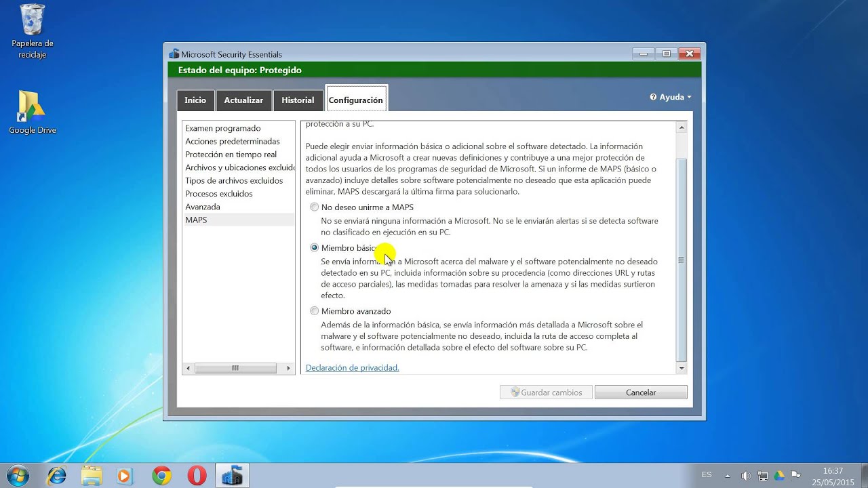Click Guardar cambios button
Image resolution: width=868 pixels, height=488 pixels.
[x=546, y=392]
